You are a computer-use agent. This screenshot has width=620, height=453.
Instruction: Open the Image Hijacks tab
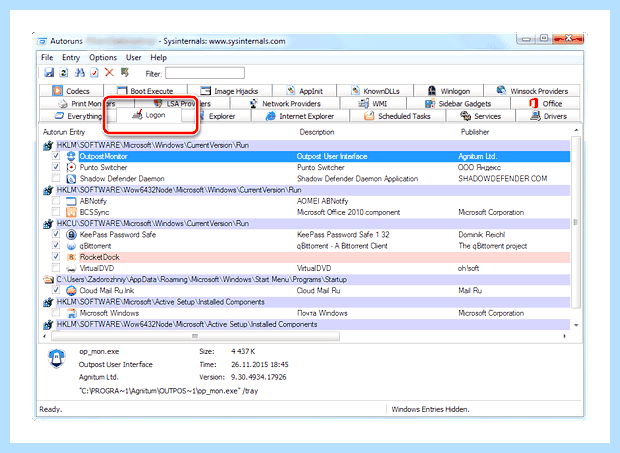(x=229, y=91)
